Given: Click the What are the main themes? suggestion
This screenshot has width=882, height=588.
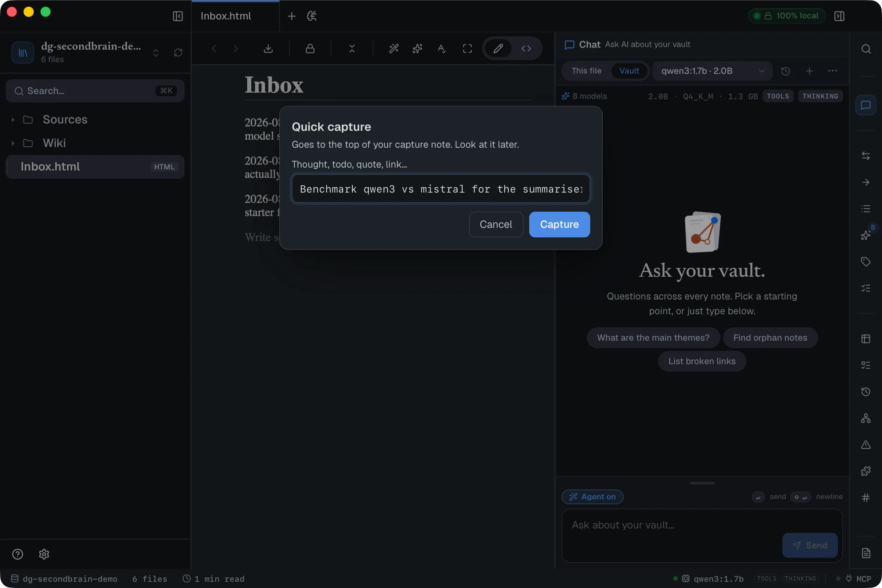Looking at the screenshot, I should pos(653,337).
